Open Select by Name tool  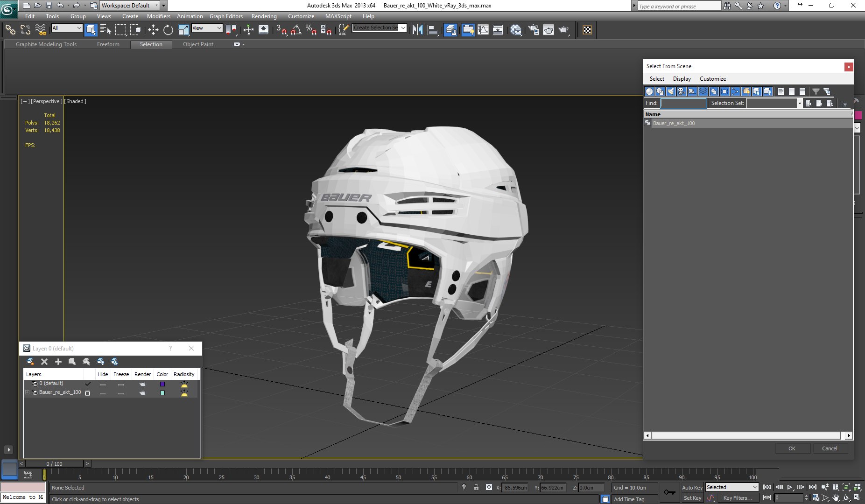[105, 30]
